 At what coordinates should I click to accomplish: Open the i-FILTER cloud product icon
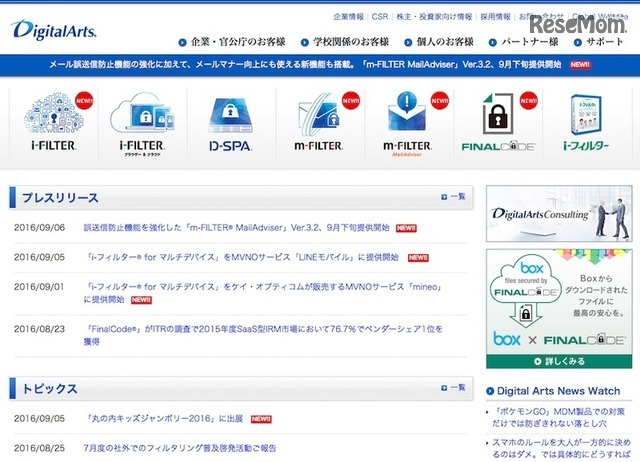pyautogui.click(x=54, y=122)
